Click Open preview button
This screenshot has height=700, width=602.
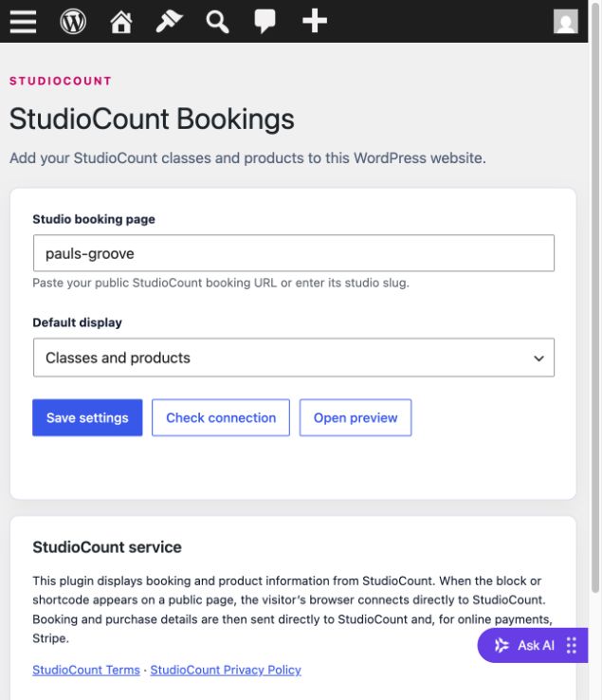(356, 417)
